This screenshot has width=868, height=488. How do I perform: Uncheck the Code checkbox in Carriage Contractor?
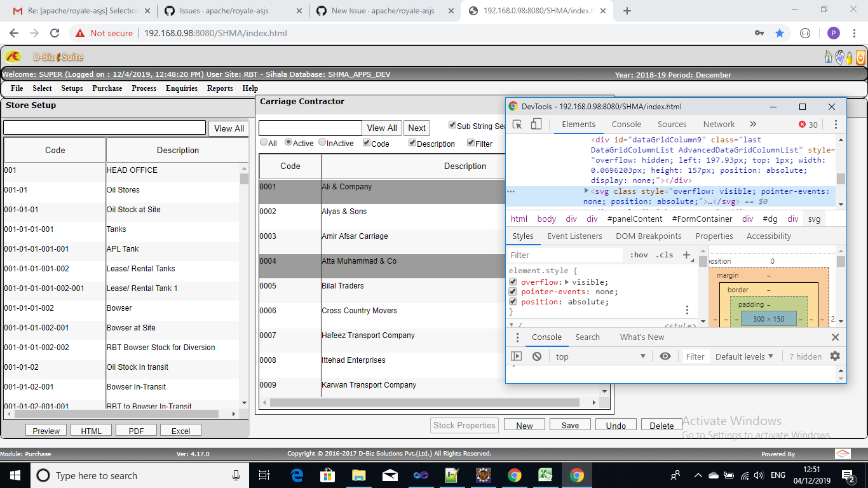tap(367, 143)
